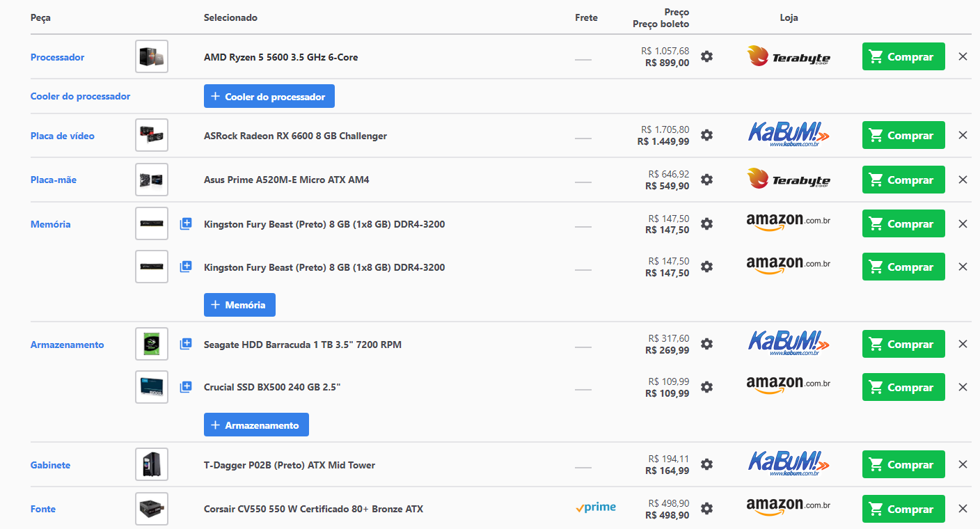Image resolution: width=980 pixels, height=529 pixels.
Task: Click the Cooler do processador category link text
Action: (x=80, y=96)
